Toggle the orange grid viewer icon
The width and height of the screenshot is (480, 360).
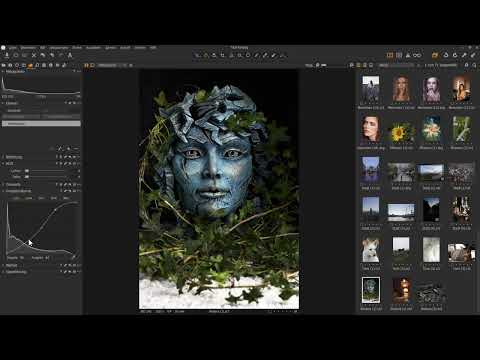(390, 55)
